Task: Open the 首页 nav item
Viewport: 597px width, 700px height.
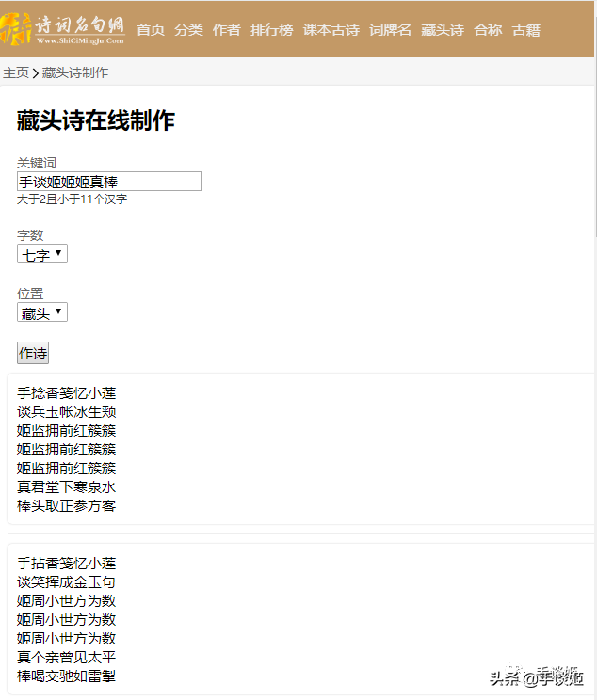Action: coord(151,30)
